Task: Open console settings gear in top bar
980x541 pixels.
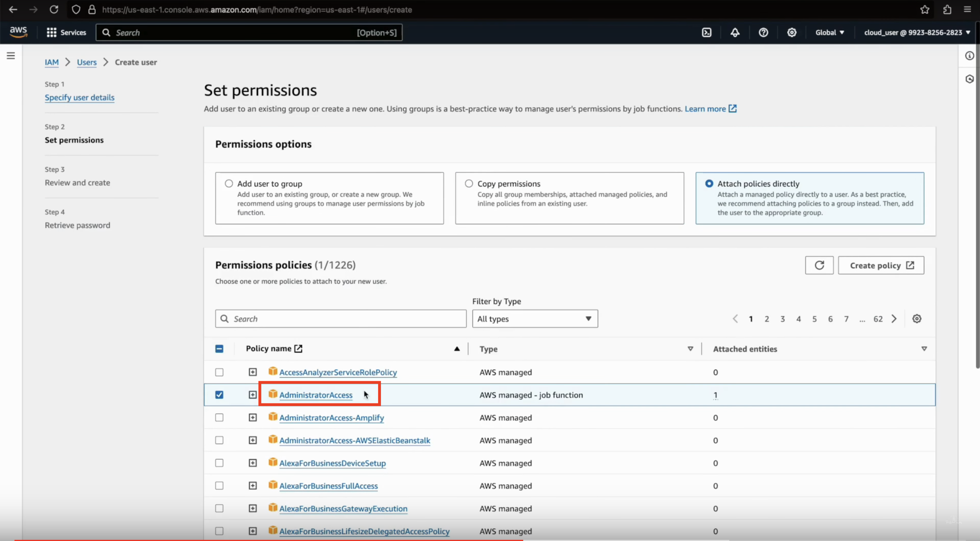Action: 792,33
